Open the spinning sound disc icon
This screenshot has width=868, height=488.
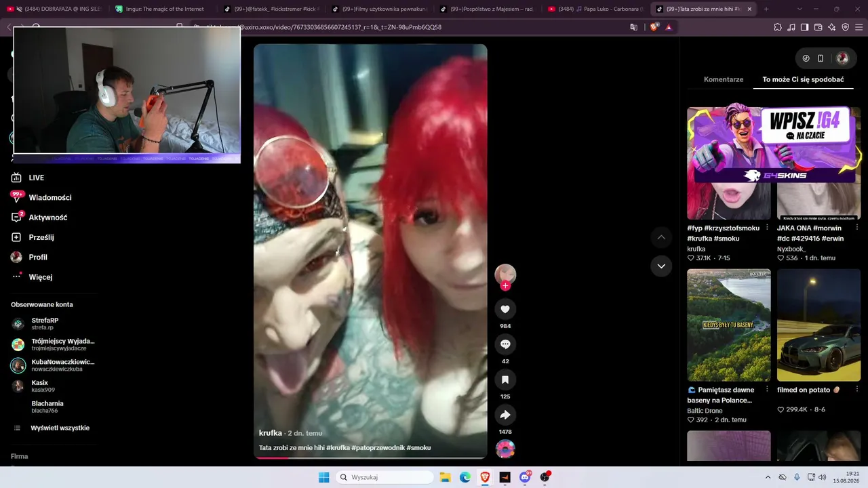tap(505, 449)
